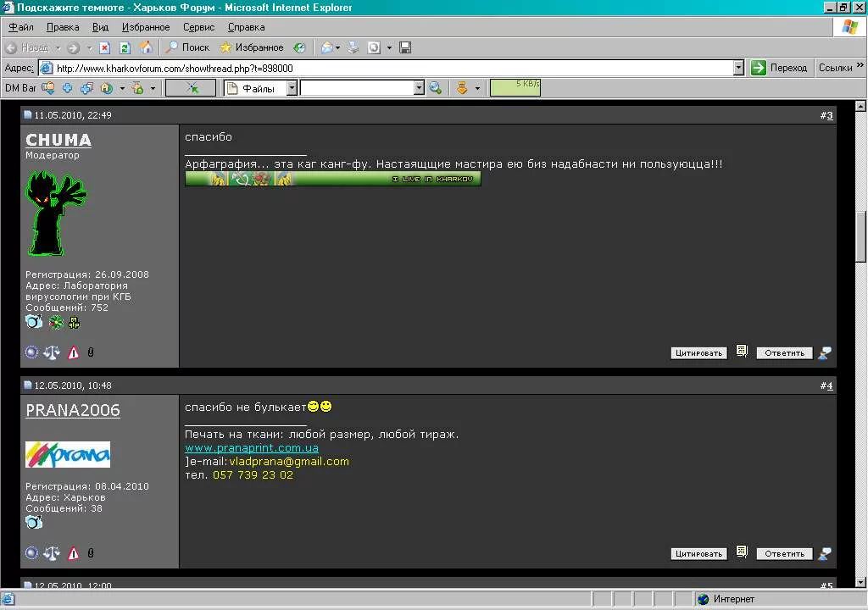
Task: Click the reputation scales icon under PRANA2006
Action: (52, 552)
